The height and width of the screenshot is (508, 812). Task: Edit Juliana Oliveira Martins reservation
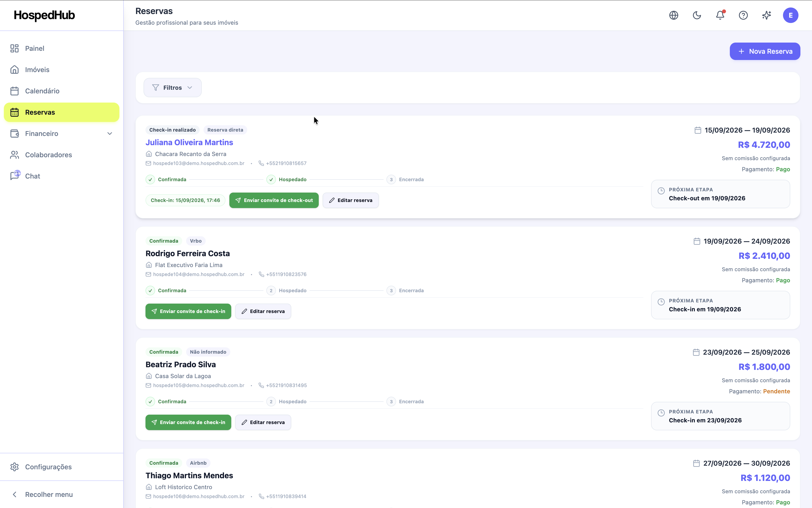[351, 200]
